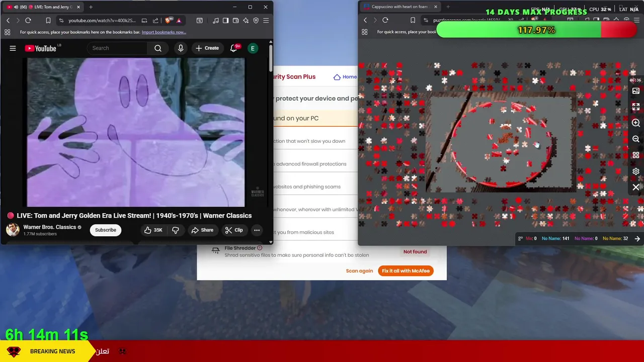644x362 pixels.
Task: Click the YouTube page vertical scrollbar
Action: click(x=271, y=58)
